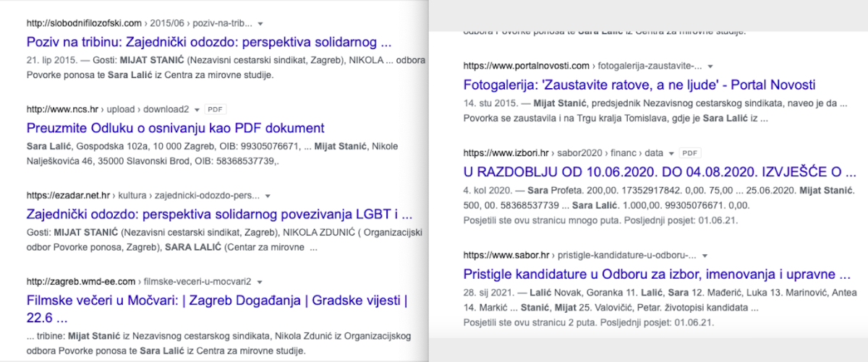Expand dropdown arrow next to sabor.hr URL

point(704,256)
